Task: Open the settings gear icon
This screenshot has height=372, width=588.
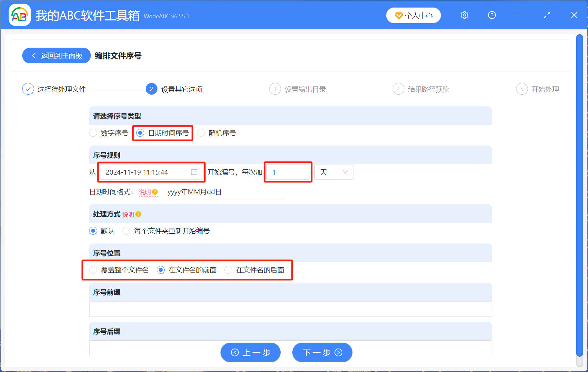Action: coord(464,15)
